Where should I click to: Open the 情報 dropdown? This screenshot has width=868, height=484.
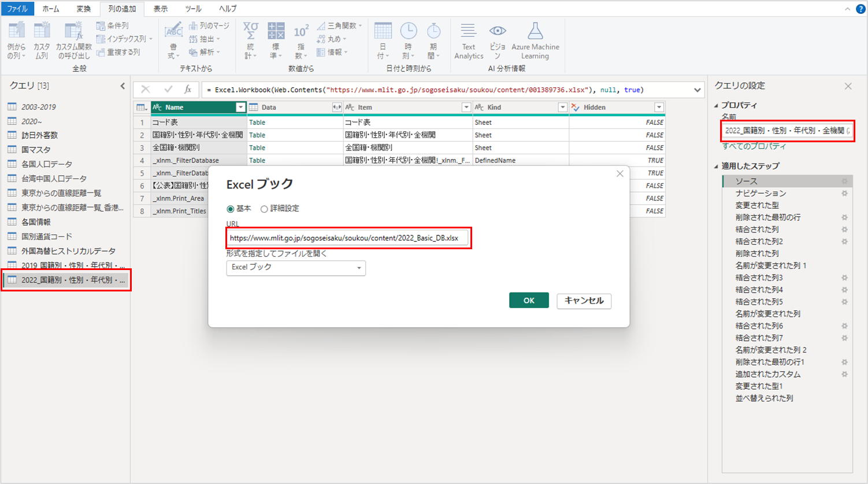332,52
